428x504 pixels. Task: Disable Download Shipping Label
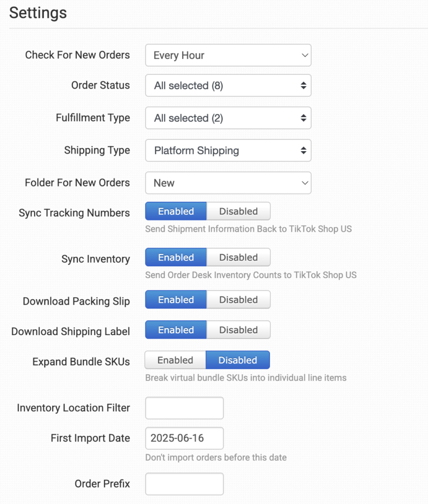pyautogui.click(x=238, y=330)
